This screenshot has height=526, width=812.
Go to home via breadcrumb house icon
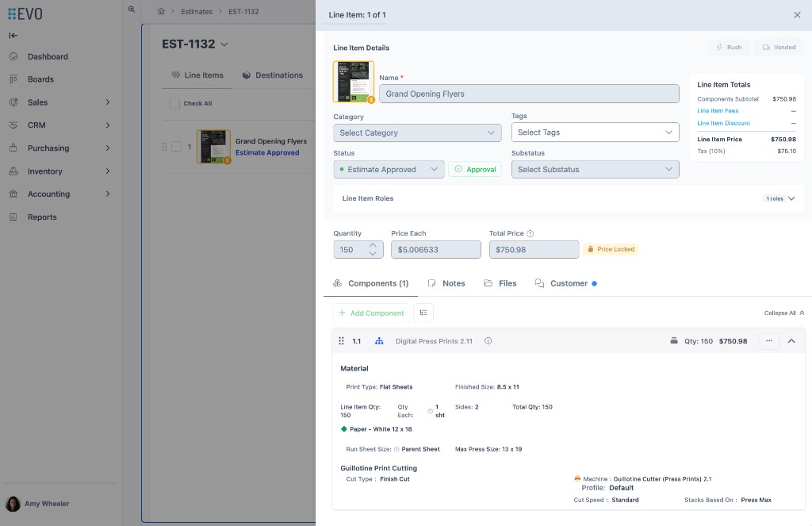[x=161, y=11]
